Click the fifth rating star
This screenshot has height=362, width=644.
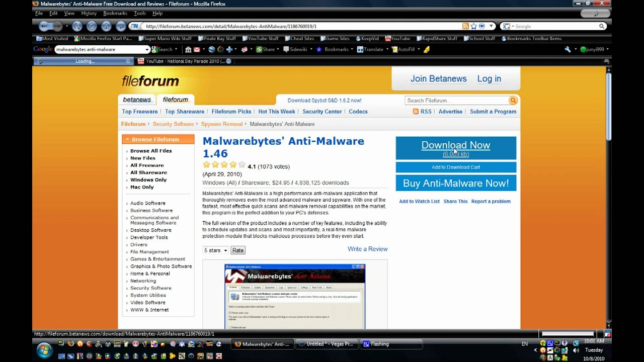tap(242, 165)
